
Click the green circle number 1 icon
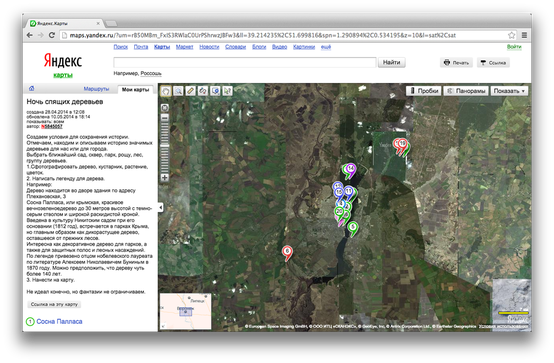(30, 322)
